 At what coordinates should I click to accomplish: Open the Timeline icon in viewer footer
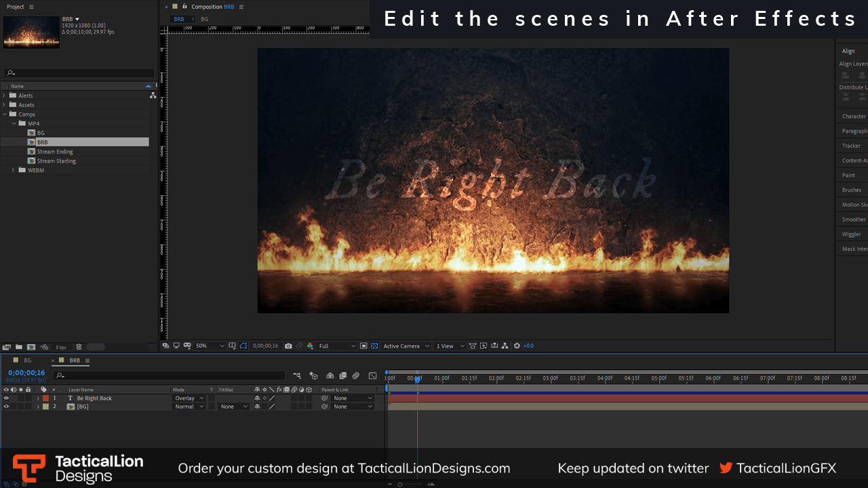click(x=494, y=346)
